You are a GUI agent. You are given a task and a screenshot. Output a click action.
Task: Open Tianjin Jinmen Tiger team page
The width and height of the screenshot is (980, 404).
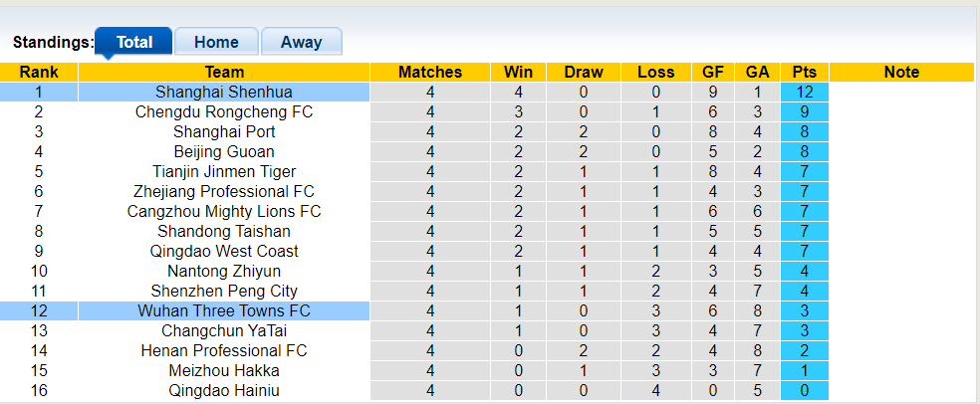pos(224,171)
